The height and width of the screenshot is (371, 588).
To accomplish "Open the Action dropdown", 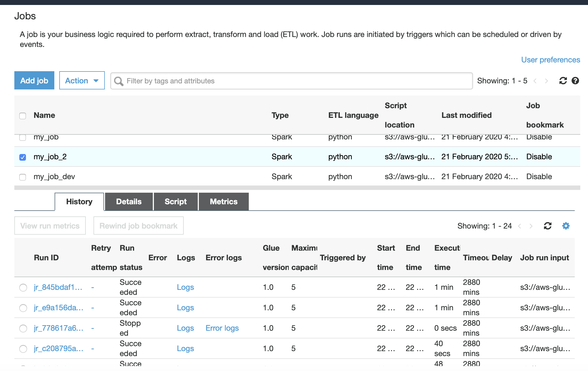I will 82,81.
